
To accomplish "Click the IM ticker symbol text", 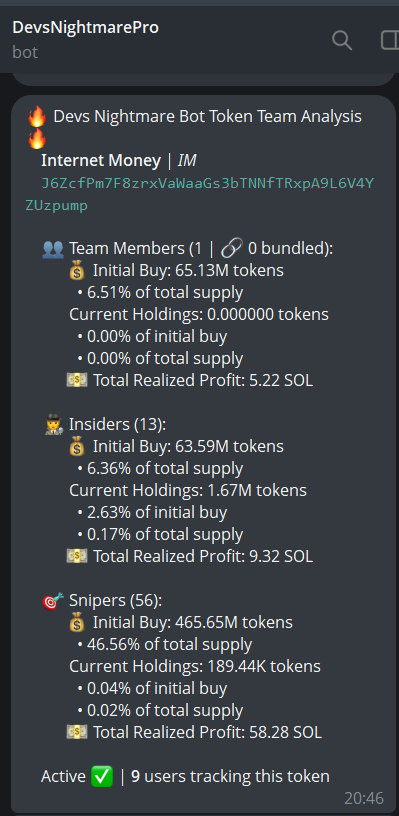I will tap(187, 161).
